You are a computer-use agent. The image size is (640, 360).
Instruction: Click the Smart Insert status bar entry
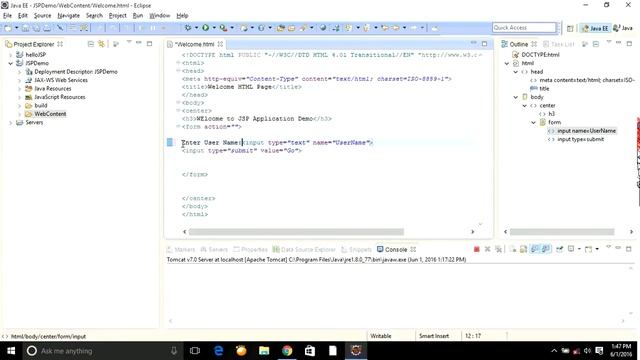(x=434, y=336)
